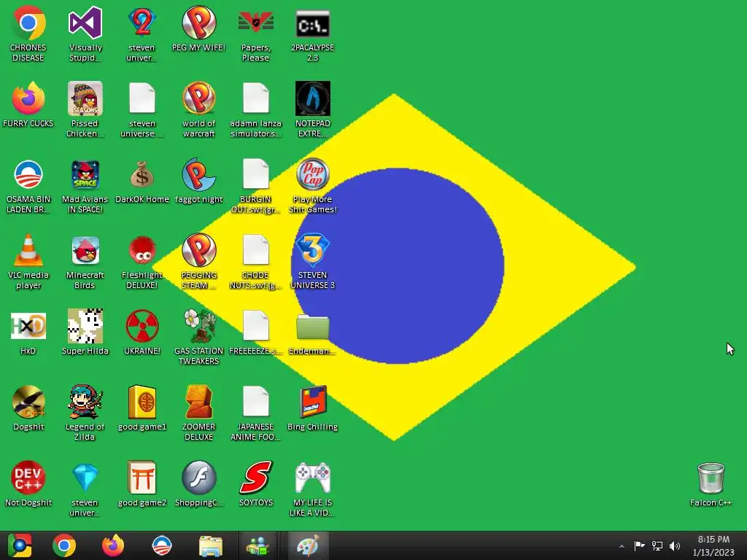Select the BURGIN OUT.swf file
Screen dimensions: 747x560
(x=256, y=175)
